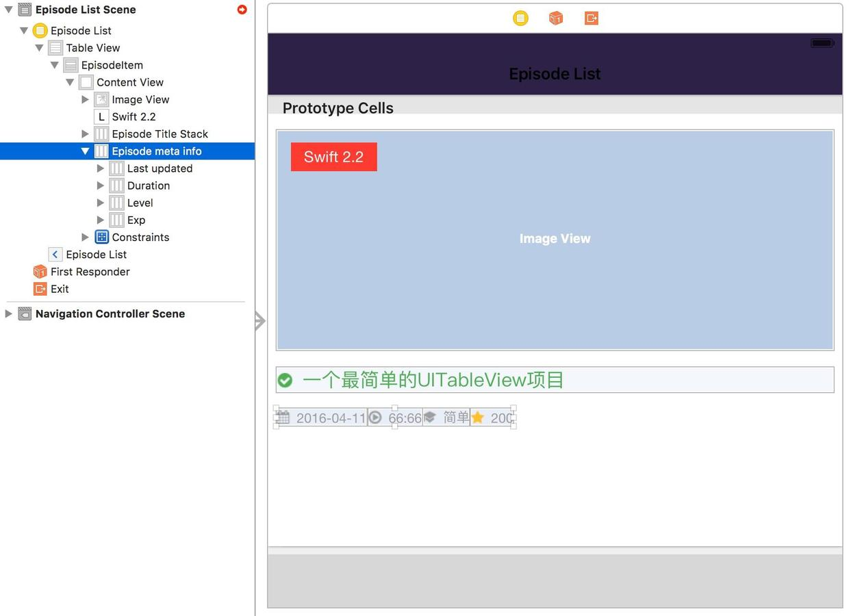Collapse the Episode List controller node
Screen dimensions: 849x616
coord(24,30)
